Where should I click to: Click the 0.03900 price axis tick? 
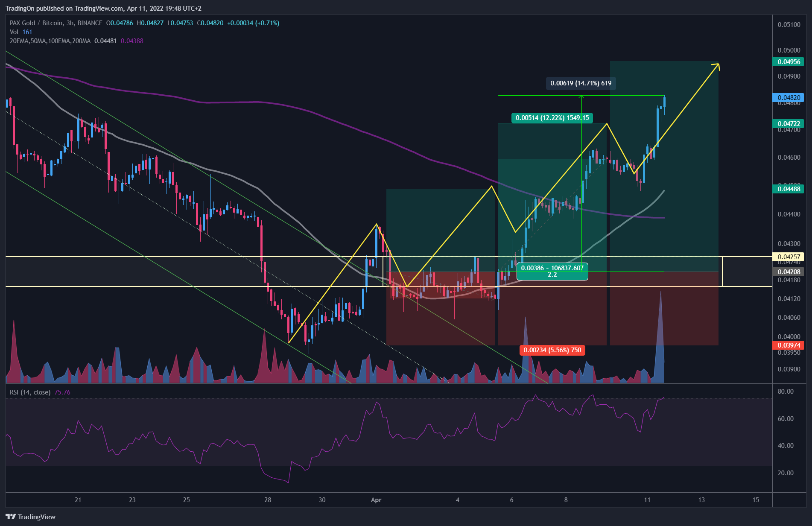click(789, 369)
